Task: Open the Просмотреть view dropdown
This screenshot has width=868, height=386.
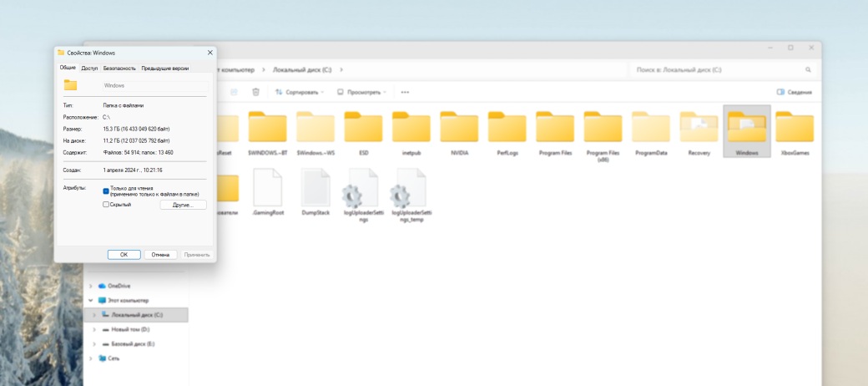Action: point(364,92)
